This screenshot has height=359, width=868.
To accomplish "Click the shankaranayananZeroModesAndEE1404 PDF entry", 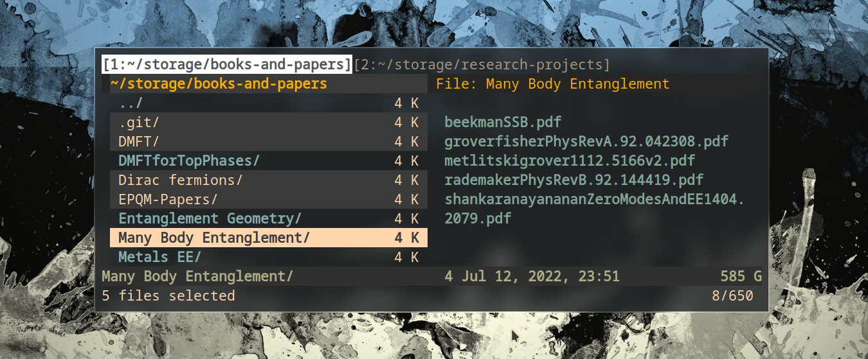I will click(x=593, y=199).
